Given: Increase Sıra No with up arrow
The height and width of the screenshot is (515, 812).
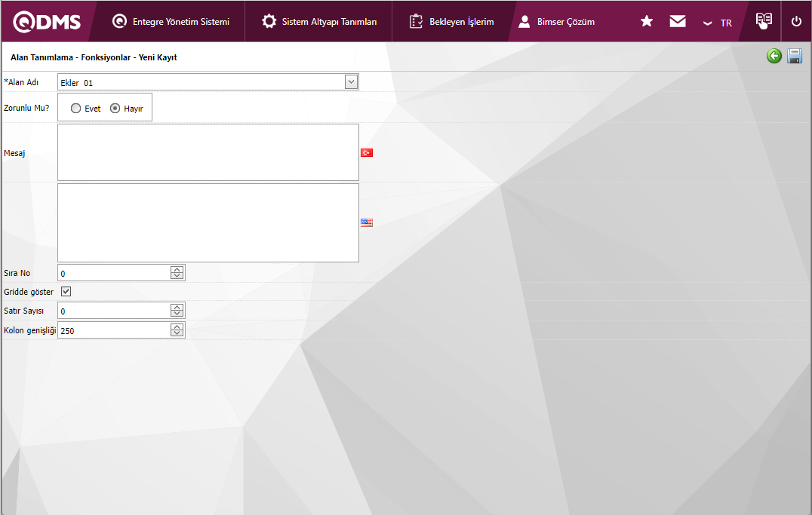Looking at the screenshot, I should [x=177, y=270].
